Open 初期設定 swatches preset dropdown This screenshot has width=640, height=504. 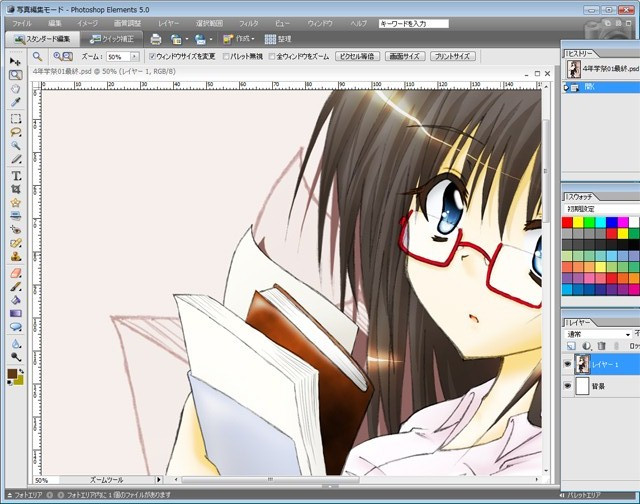pos(602,209)
